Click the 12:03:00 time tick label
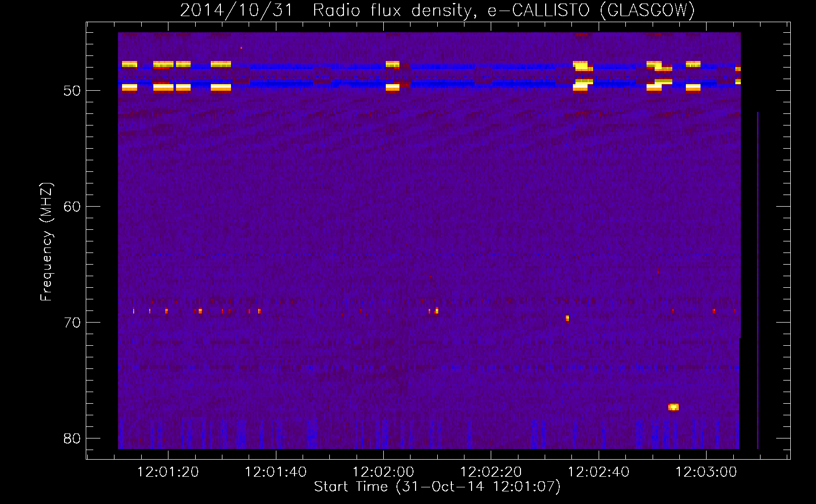The width and height of the screenshot is (816, 504). [x=706, y=472]
